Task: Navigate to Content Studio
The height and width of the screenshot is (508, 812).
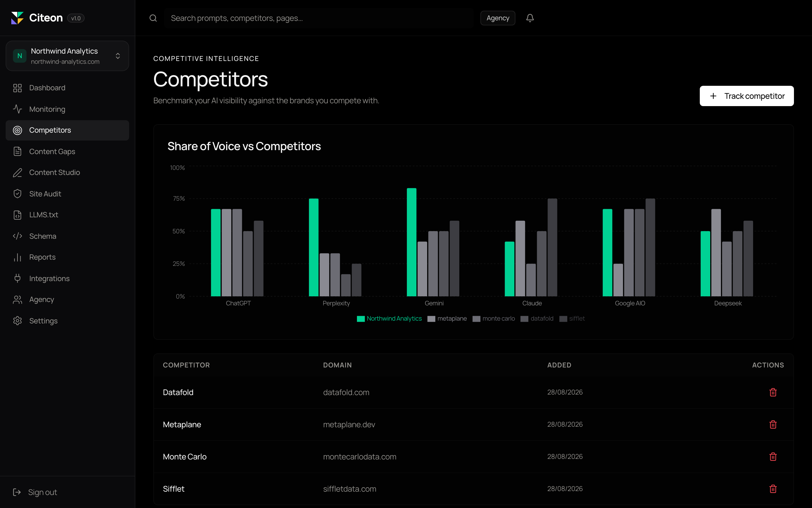Action: [67, 173]
